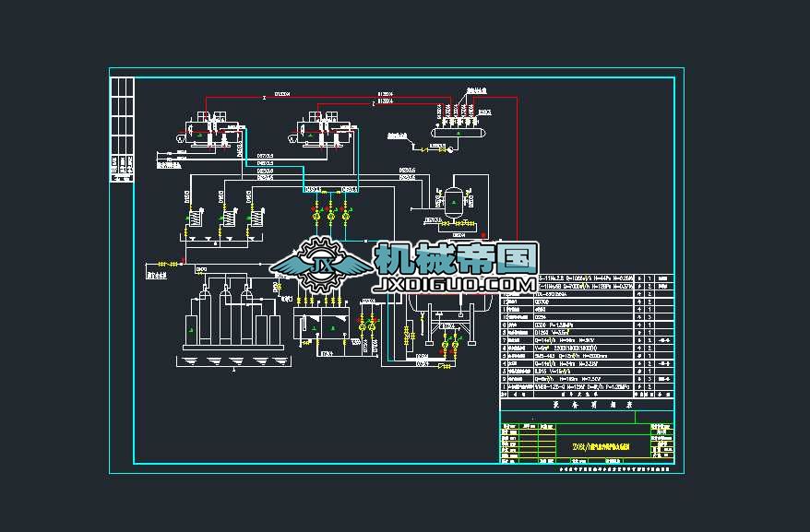Select the vertical pressure tank symbol
This screenshot has height=532, width=810.
(454, 200)
